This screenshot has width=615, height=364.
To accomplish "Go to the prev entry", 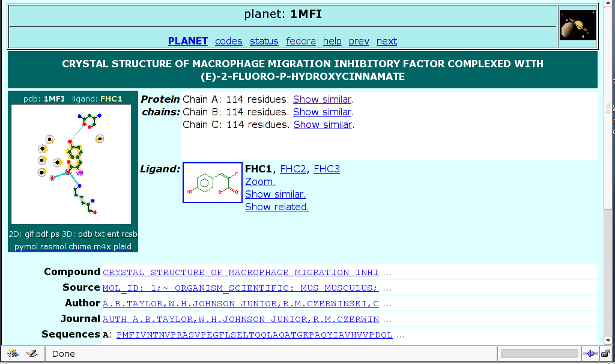I will pos(359,41).
